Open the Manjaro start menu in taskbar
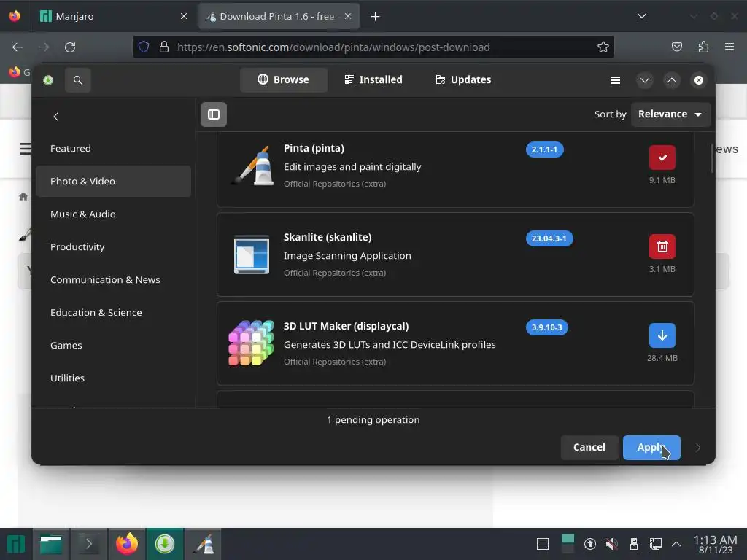The height and width of the screenshot is (560, 747). 16,544
